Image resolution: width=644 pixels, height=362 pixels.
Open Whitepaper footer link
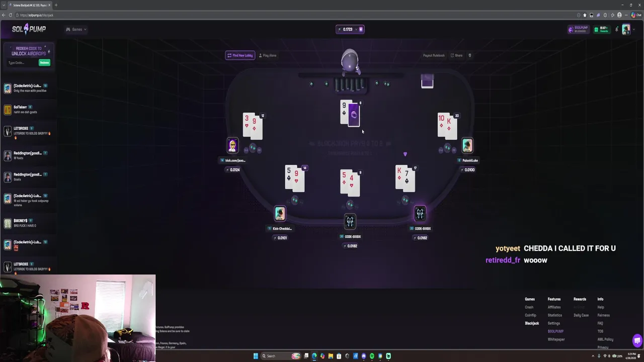coord(556,339)
